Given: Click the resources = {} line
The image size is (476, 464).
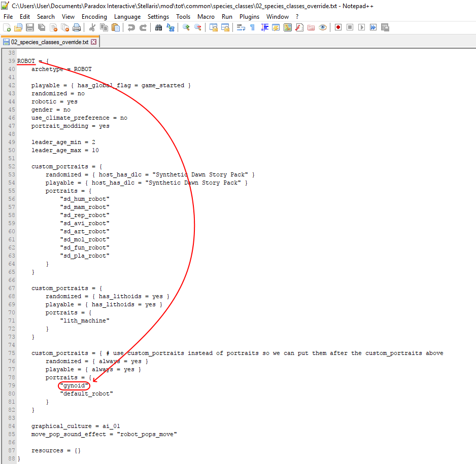Looking at the screenshot, I should point(56,450).
